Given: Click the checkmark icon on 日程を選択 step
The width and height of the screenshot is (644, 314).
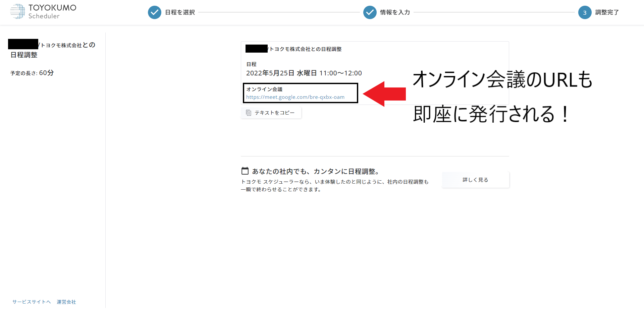Looking at the screenshot, I should pos(154,12).
